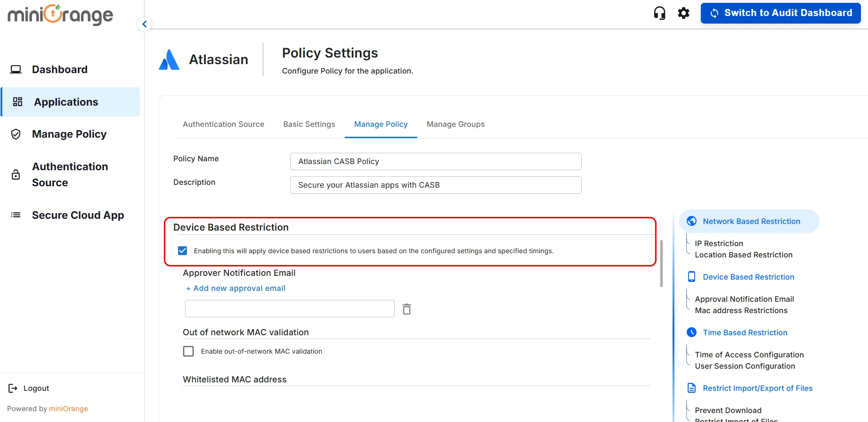Jump to Device Based Restriction nav link

[748, 277]
